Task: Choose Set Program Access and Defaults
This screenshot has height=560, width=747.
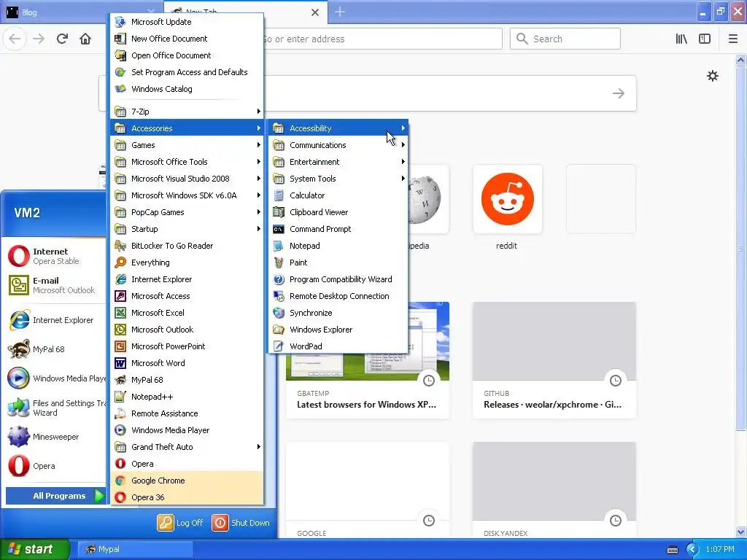Action: (x=187, y=72)
